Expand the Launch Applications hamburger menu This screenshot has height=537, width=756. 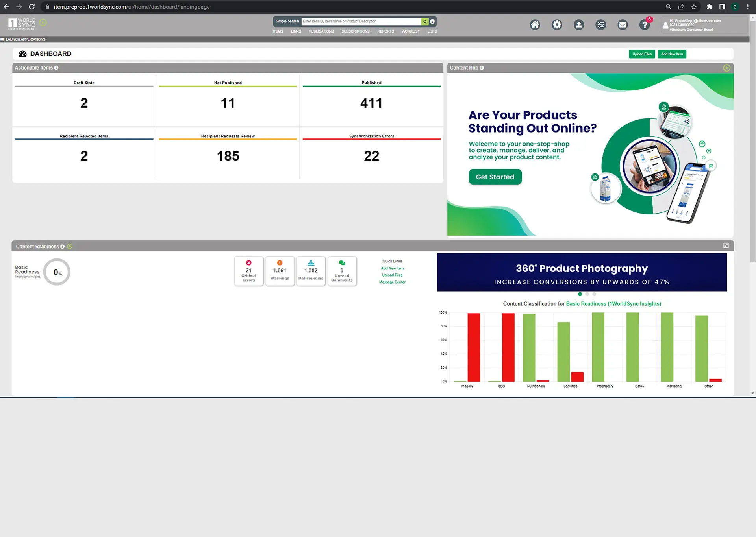(3, 39)
